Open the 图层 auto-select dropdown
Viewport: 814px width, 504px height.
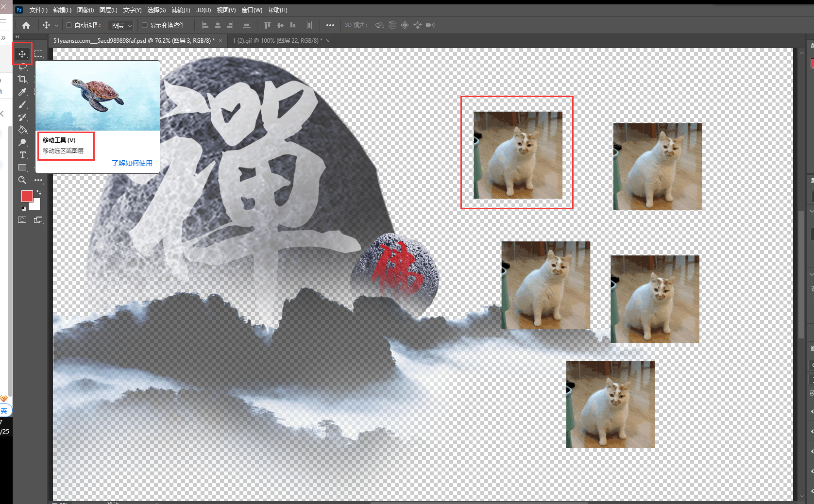click(x=121, y=26)
